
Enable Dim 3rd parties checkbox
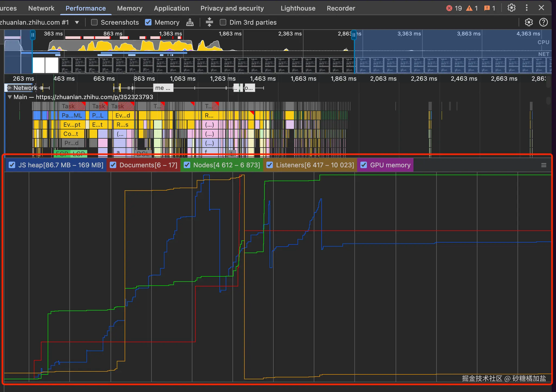coord(223,22)
